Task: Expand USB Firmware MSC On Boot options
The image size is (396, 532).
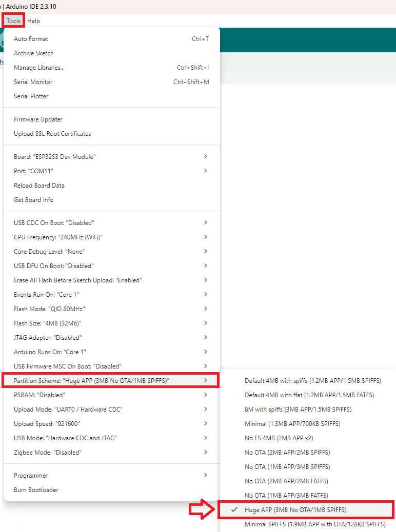Action: coord(111,366)
